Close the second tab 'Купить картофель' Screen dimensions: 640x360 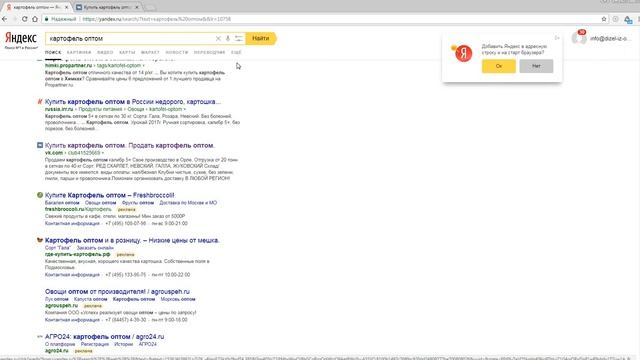click(x=137, y=7)
